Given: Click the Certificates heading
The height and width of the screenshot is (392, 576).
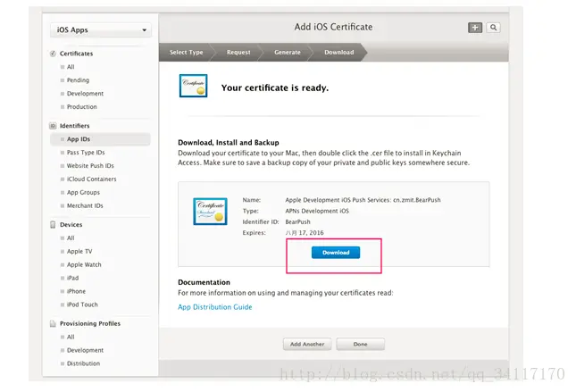Looking at the screenshot, I should [77, 54].
